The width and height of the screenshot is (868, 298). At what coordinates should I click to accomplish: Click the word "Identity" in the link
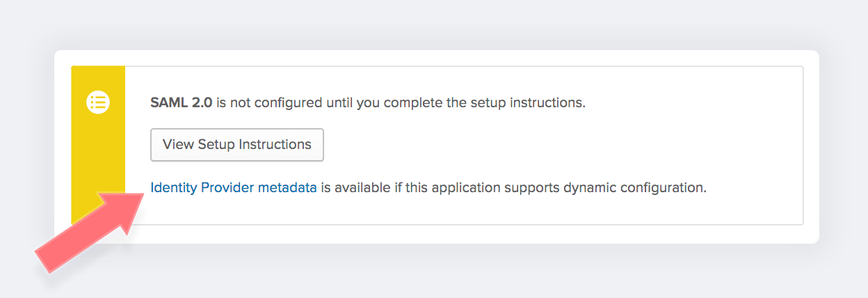tap(173, 187)
